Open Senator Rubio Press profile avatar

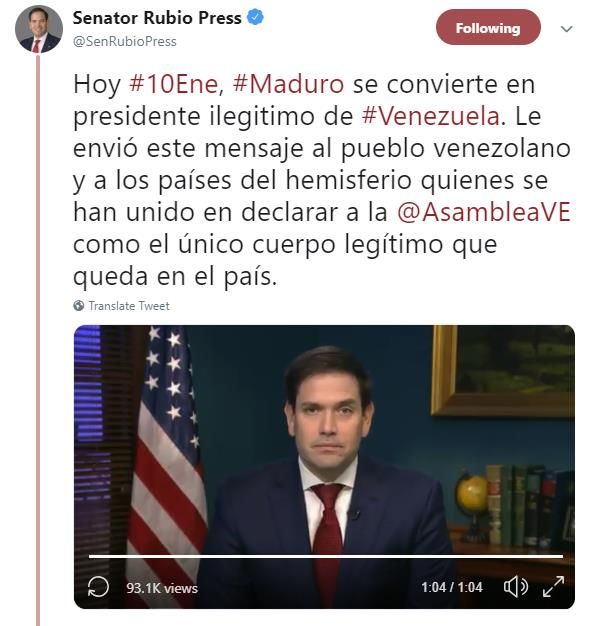(x=39, y=29)
